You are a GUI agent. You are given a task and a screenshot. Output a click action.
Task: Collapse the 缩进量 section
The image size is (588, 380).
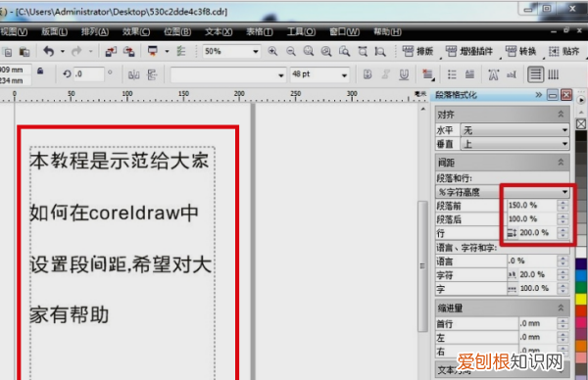point(561,308)
